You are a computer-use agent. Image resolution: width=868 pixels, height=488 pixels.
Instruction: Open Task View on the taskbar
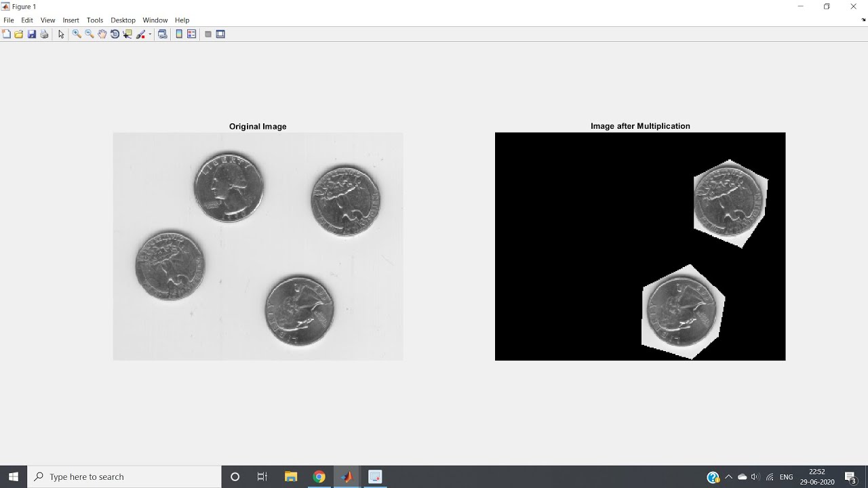point(262,477)
